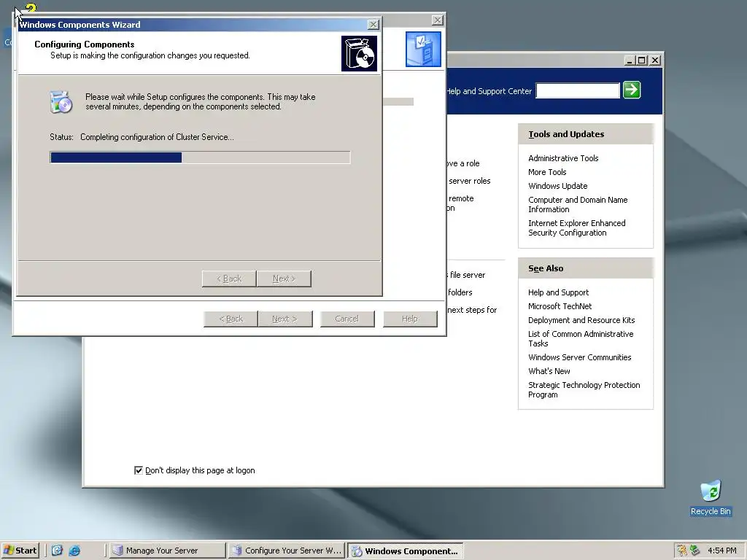
Task: Close the Manage Your Server window
Action: [x=656, y=61]
